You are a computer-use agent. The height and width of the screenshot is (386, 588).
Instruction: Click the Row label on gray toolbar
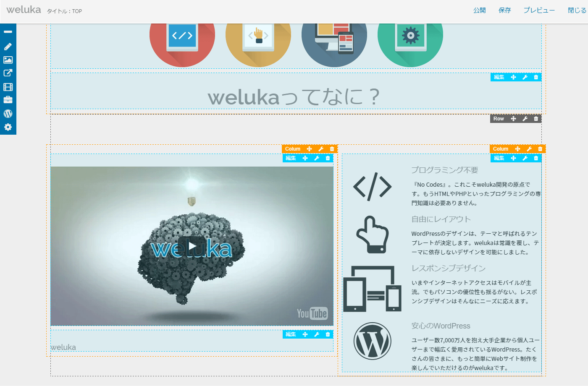click(499, 119)
